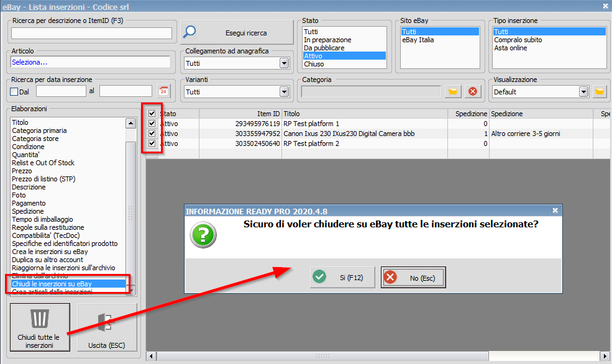Select Compralo subito insertion type
This screenshot has width=612, height=364.
coord(549,40)
